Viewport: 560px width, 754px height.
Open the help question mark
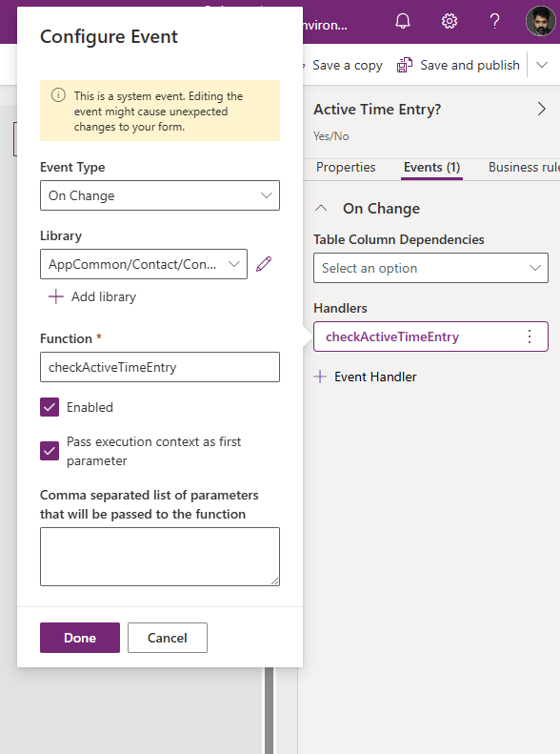click(494, 21)
